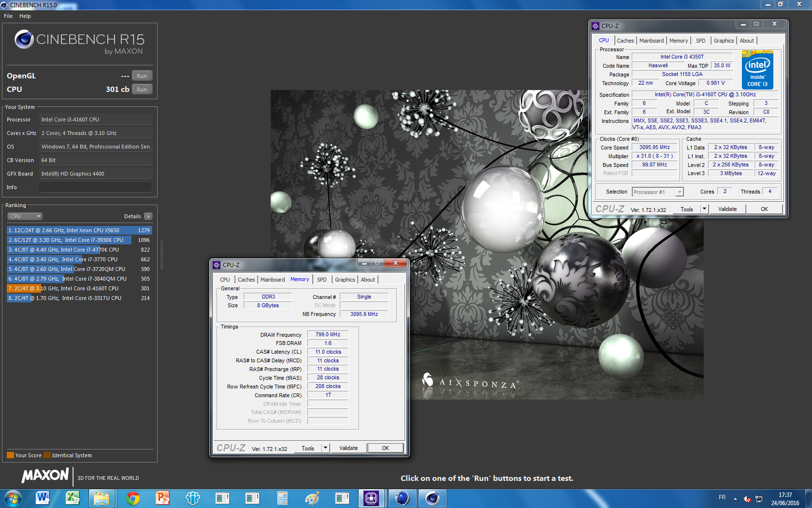
Task: Click Validate in processor CPU-Z window
Action: click(727, 209)
